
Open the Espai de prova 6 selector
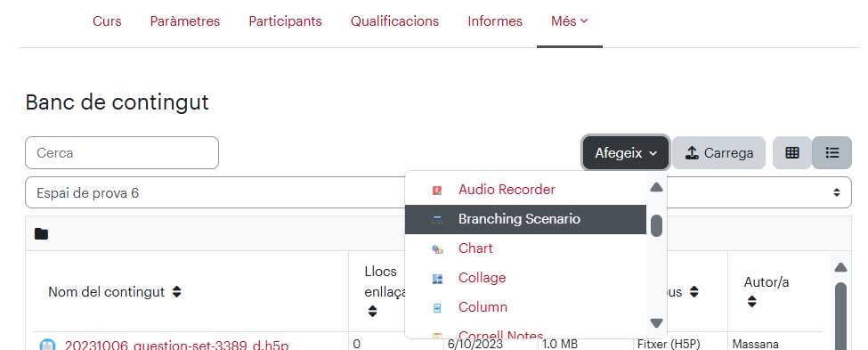pyautogui.click(x=438, y=192)
